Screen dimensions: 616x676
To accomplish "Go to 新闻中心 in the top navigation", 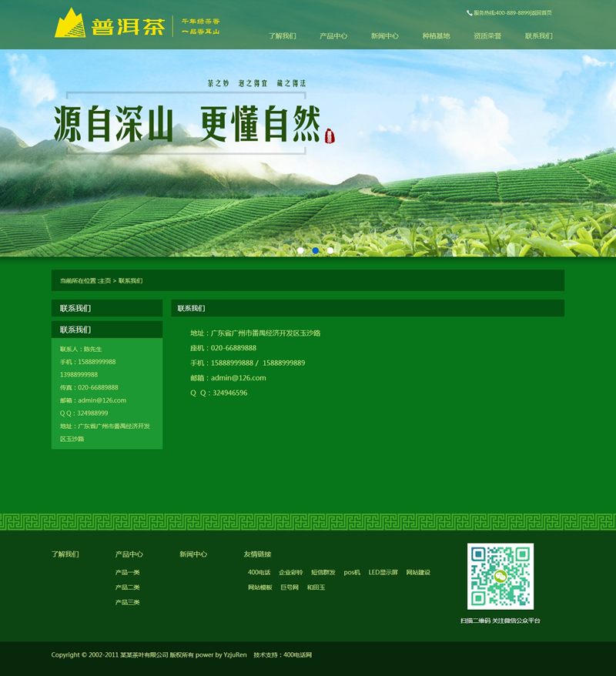I will point(384,36).
